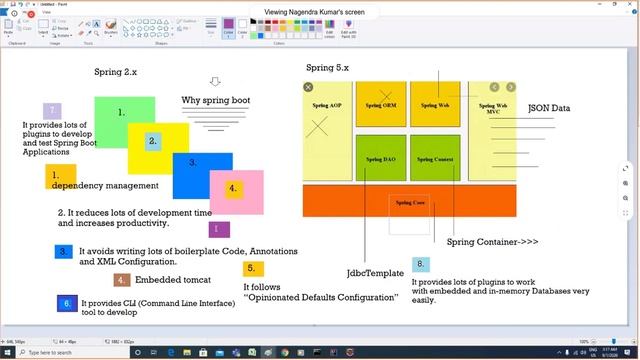Click the Spring DAO green block

(x=381, y=158)
